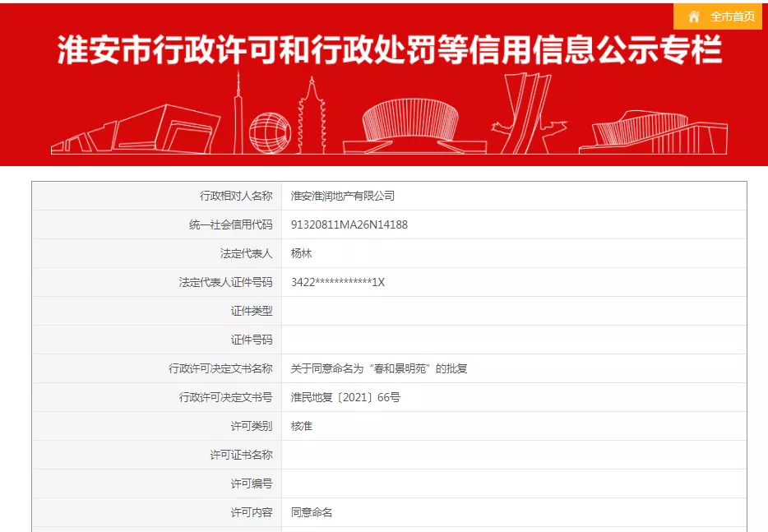Screen dimensions: 768x532
Task: Select the label 许可证书名称
Action: [242, 455]
